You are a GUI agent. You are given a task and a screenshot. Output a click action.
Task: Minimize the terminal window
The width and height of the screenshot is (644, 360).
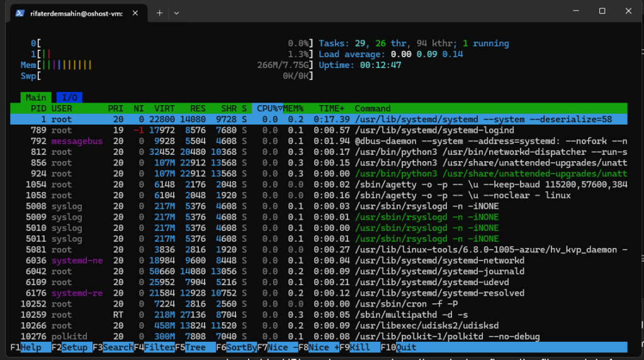click(x=576, y=11)
